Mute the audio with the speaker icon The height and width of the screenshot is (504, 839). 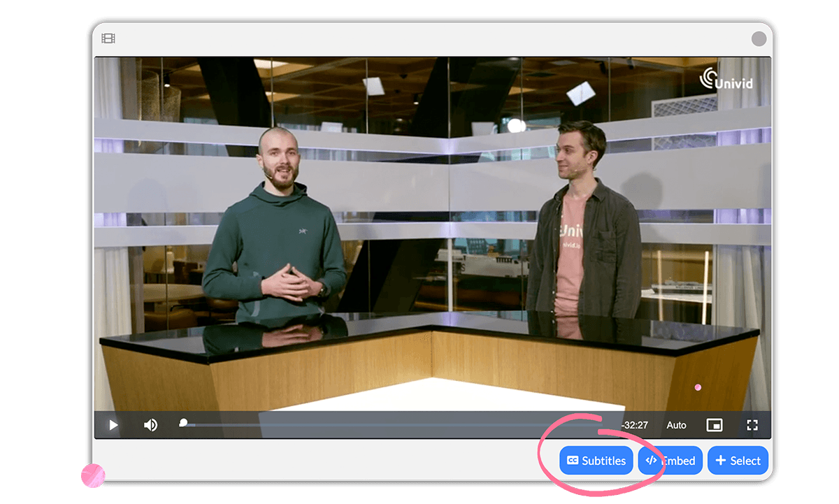pyautogui.click(x=150, y=425)
